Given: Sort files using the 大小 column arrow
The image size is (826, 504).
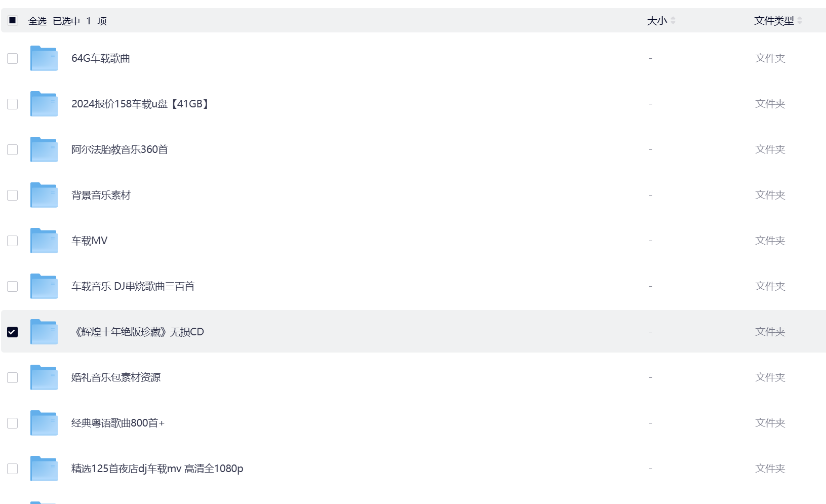Looking at the screenshot, I should pyautogui.click(x=673, y=21).
